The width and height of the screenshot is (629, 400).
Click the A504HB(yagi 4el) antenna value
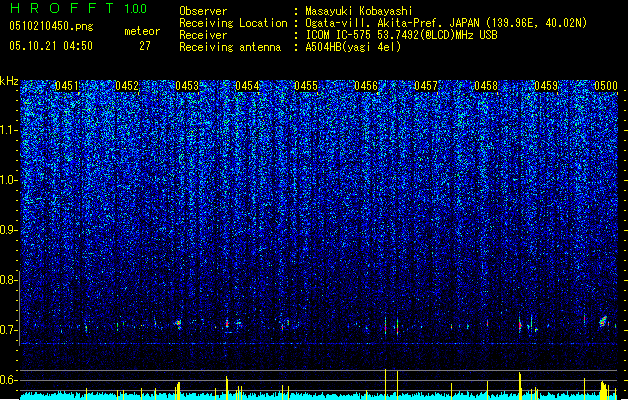pyautogui.click(x=353, y=47)
